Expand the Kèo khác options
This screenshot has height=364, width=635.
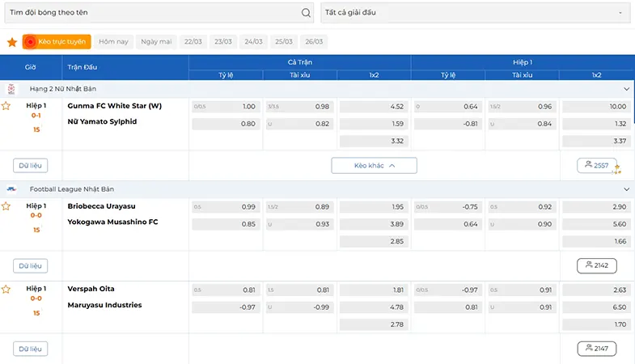pos(374,166)
